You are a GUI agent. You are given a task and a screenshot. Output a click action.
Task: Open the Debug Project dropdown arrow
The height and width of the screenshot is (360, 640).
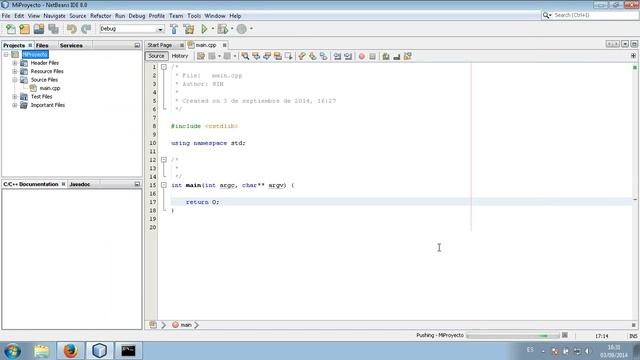232,29
